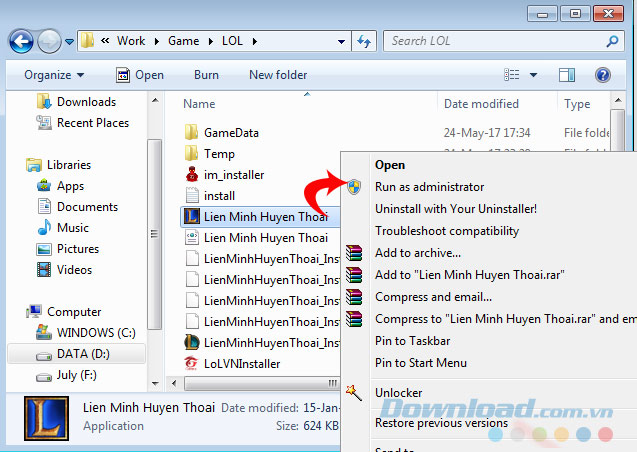Choose Pin to Start Menu

(x=420, y=363)
